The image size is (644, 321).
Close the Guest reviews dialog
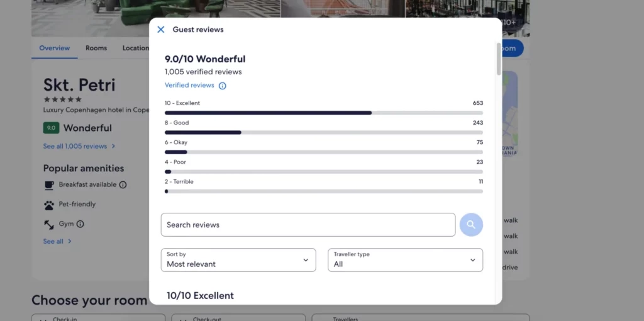tap(160, 30)
